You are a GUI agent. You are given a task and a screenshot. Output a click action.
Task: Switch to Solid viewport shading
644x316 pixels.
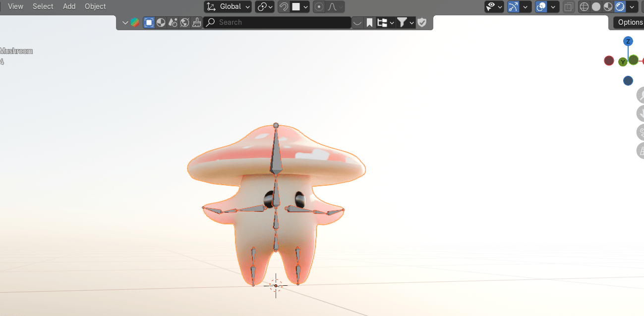click(596, 6)
